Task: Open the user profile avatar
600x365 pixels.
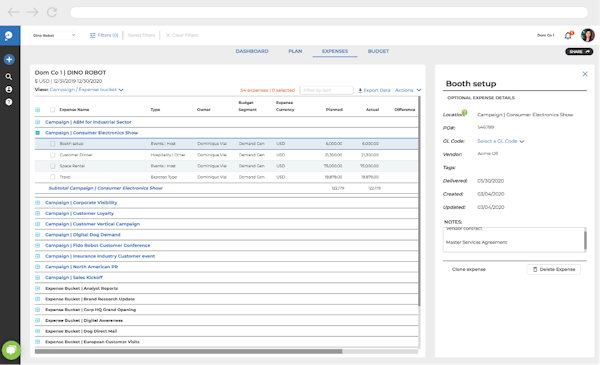Action: 587,35
